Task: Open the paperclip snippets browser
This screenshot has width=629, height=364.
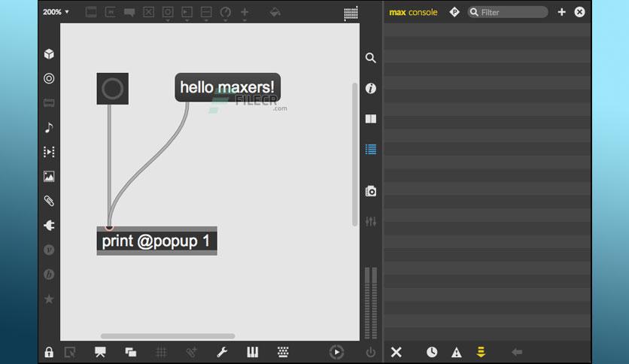Action: click(x=49, y=201)
